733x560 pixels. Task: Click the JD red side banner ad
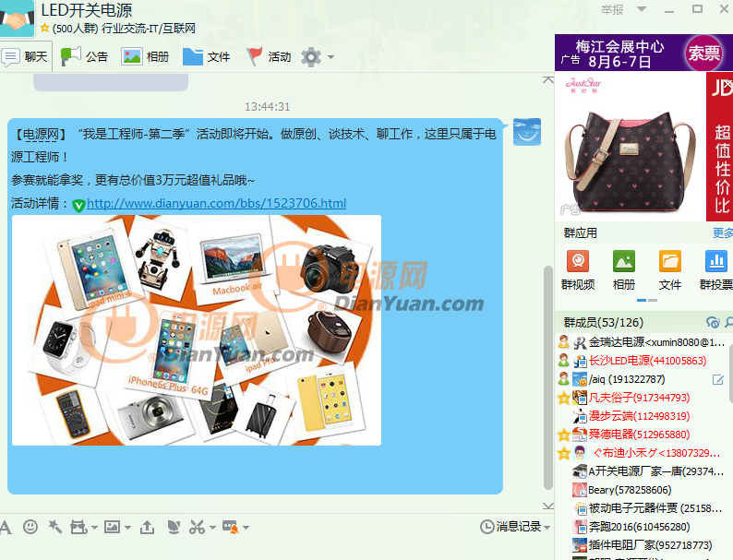pyautogui.click(x=719, y=146)
